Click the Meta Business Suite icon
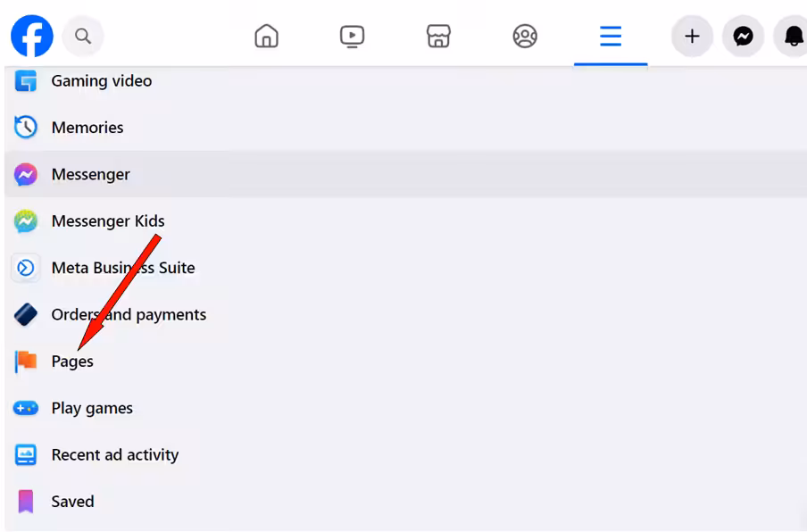The image size is (807, 532). point(25,268)
